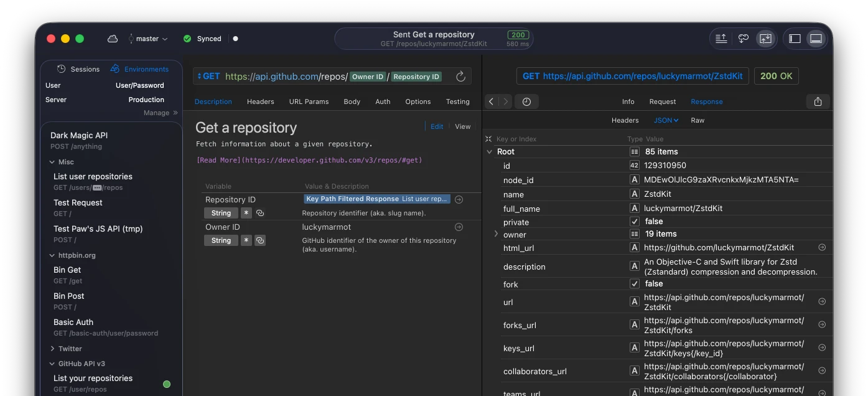Image resolution: width=868 pixels, height=396 pixels.
Task: Click the Repository ID token in the URL
Action: pyautogui.click(x=416, y=77)
